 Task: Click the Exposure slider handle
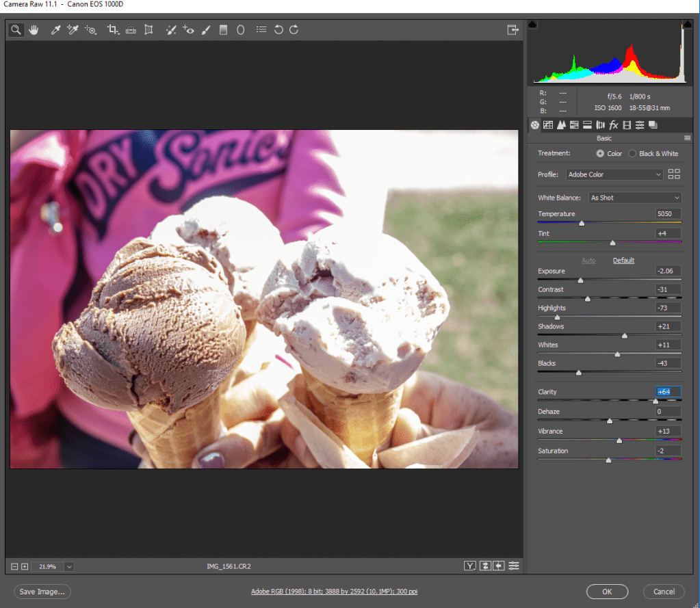(581, 280)
